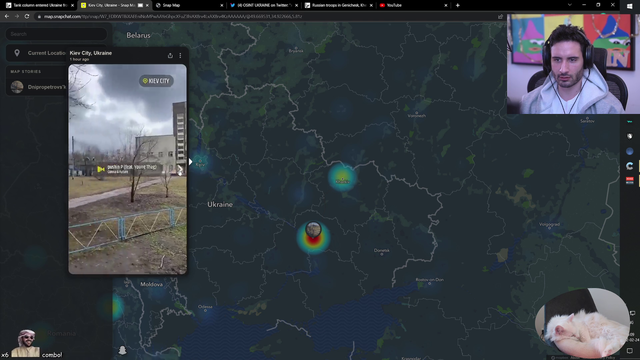Click the Belarus label on the map

pyautogui.click(x=138, y=35)
